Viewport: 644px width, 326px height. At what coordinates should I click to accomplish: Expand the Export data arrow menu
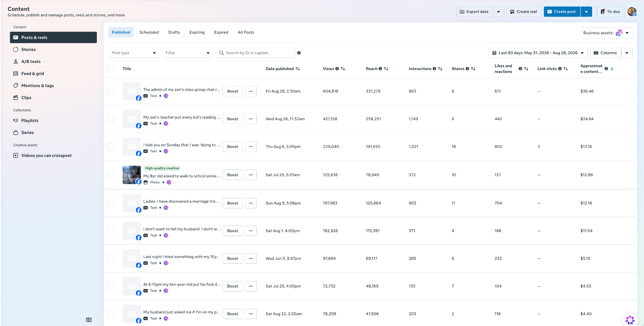click(498, 12)
